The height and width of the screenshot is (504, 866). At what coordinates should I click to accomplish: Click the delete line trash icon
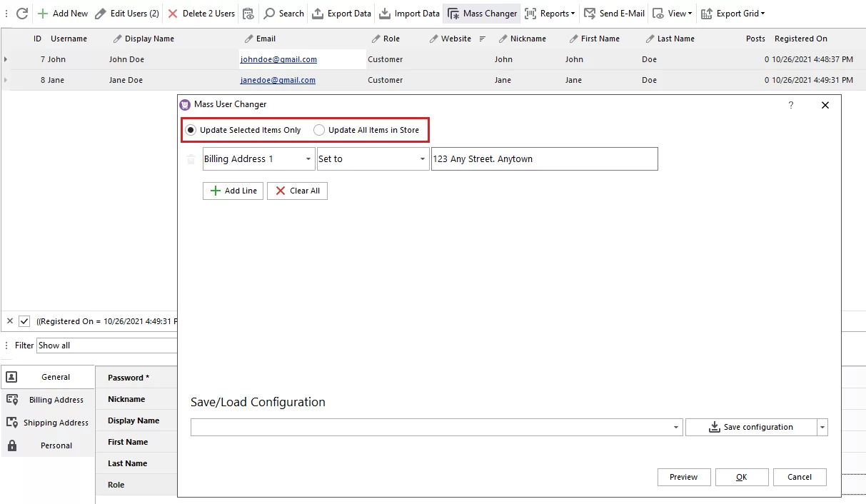point(191,158)
